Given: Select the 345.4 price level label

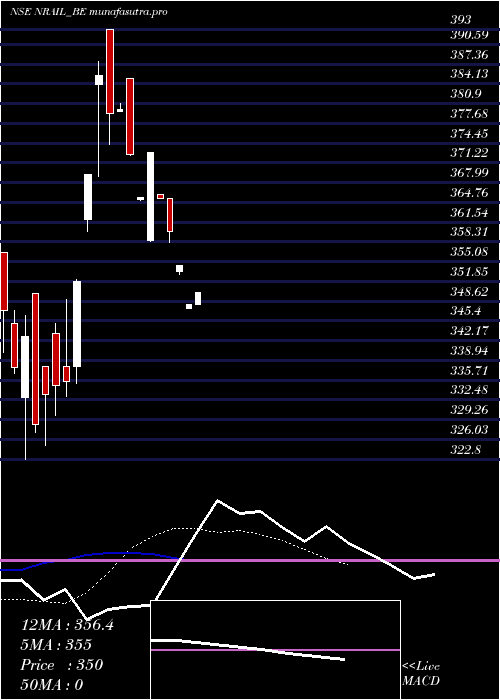Looking at the screenshot, I should (465, 311).
